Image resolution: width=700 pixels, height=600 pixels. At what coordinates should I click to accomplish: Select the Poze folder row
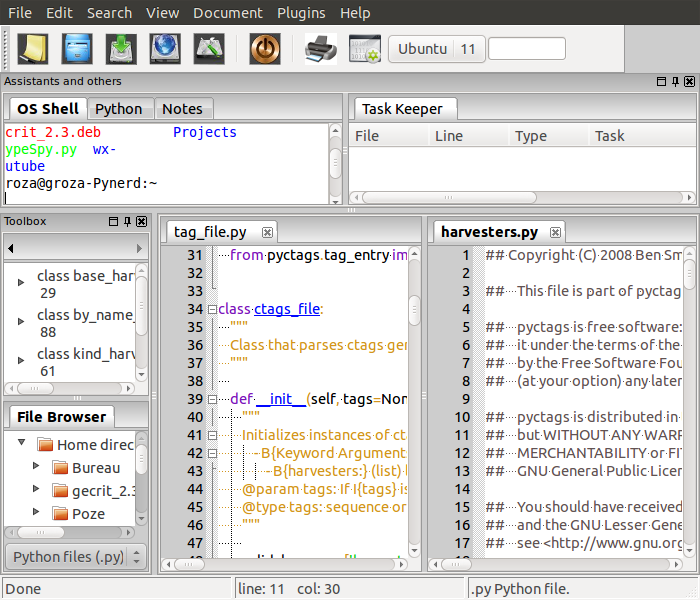[79, 514]
